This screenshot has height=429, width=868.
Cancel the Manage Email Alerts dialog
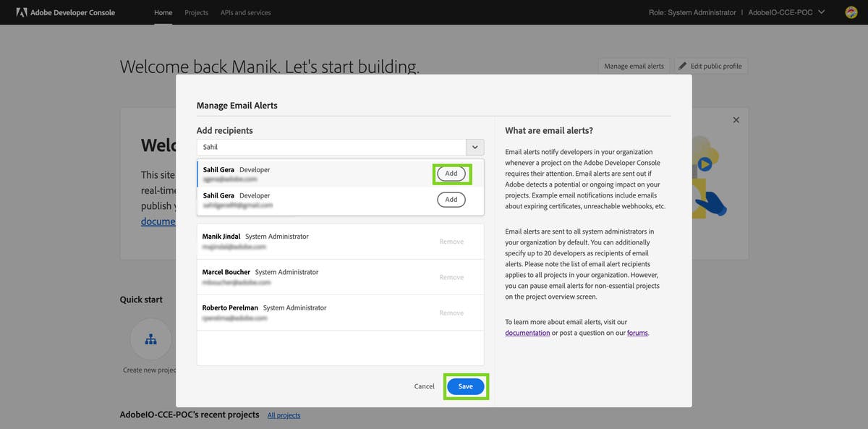pyautogui.click(x=424, y=386)
